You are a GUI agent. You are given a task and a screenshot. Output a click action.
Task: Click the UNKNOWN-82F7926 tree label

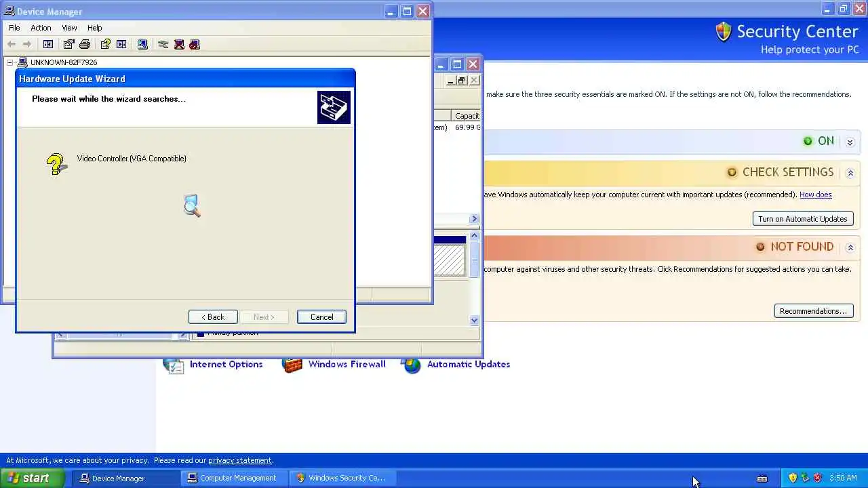tap(64, 62)
